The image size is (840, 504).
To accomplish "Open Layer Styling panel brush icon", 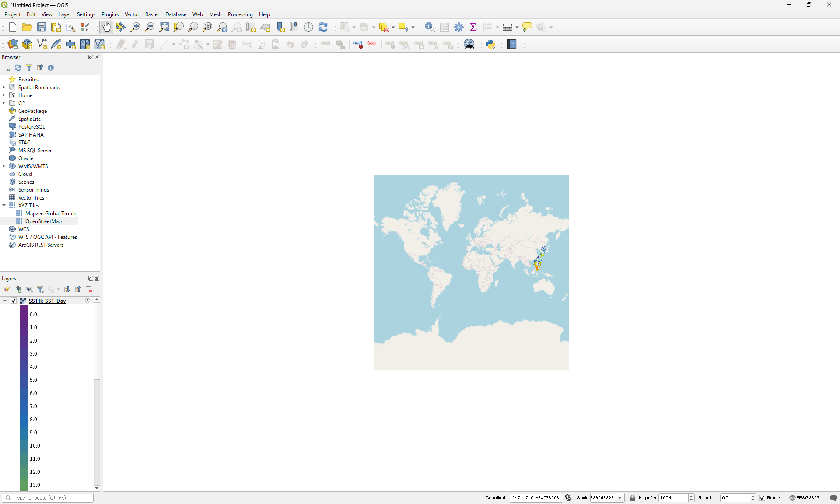I will tap(7, 289).
